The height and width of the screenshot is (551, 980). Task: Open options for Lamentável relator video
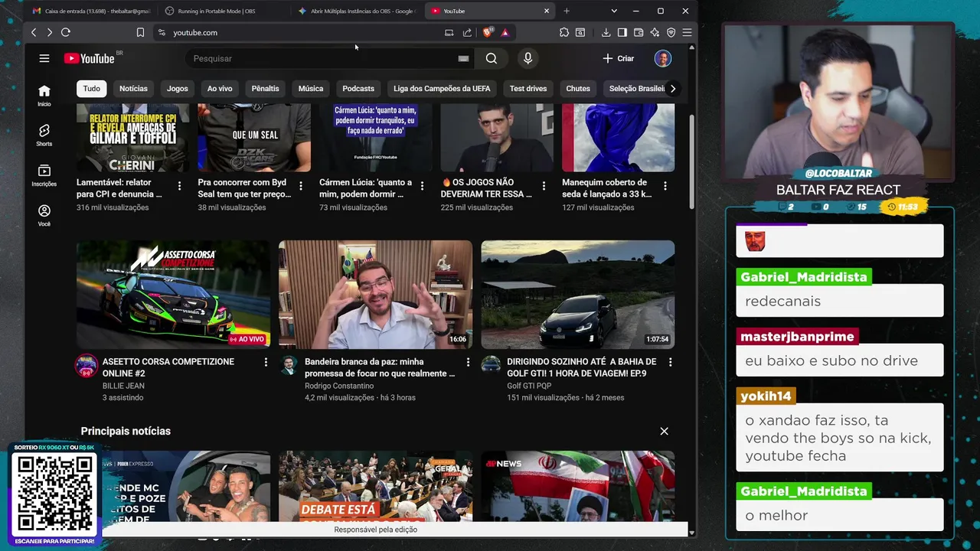[180, 186]
